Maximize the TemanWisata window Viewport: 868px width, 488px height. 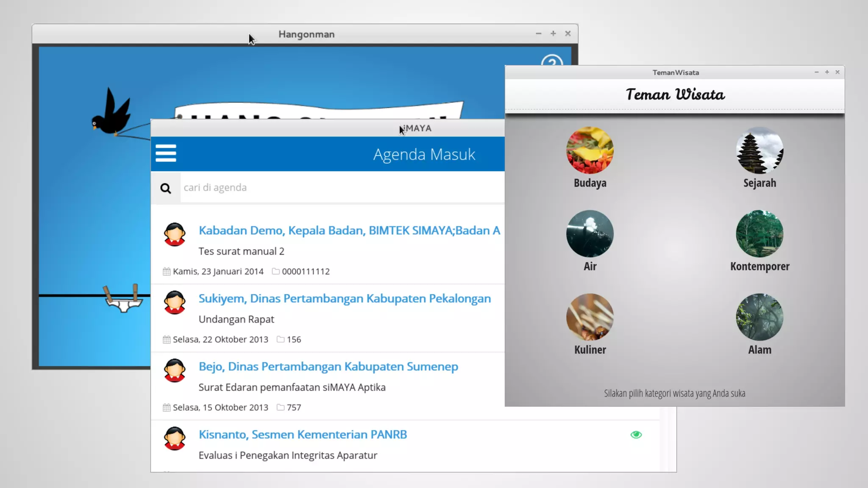826,72
